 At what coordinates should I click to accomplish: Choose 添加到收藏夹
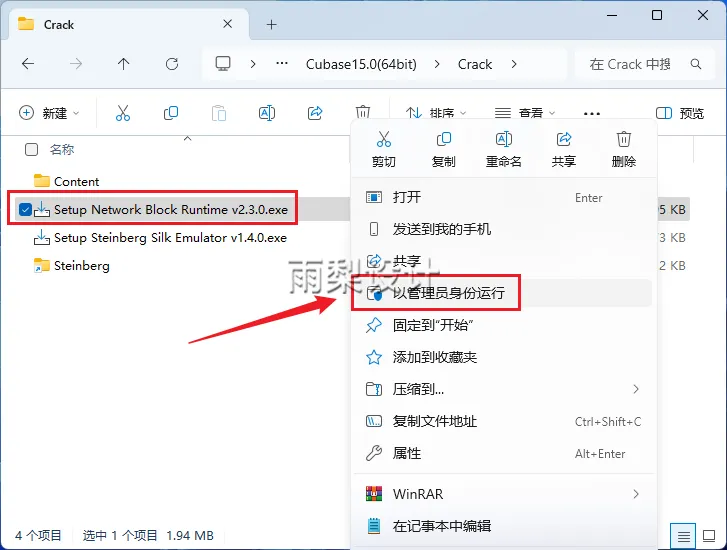[504, 357]
